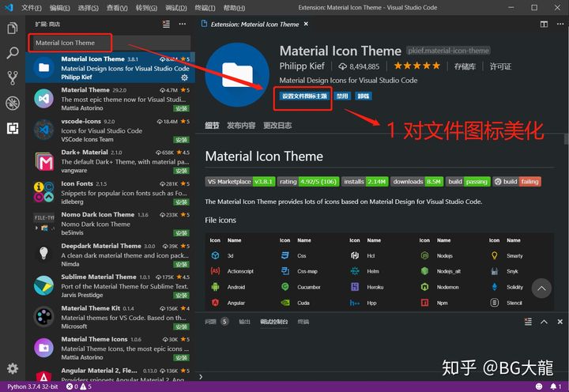Open the 编辑(E) menu
569x392 pixels.
click(x=59, y=8)
